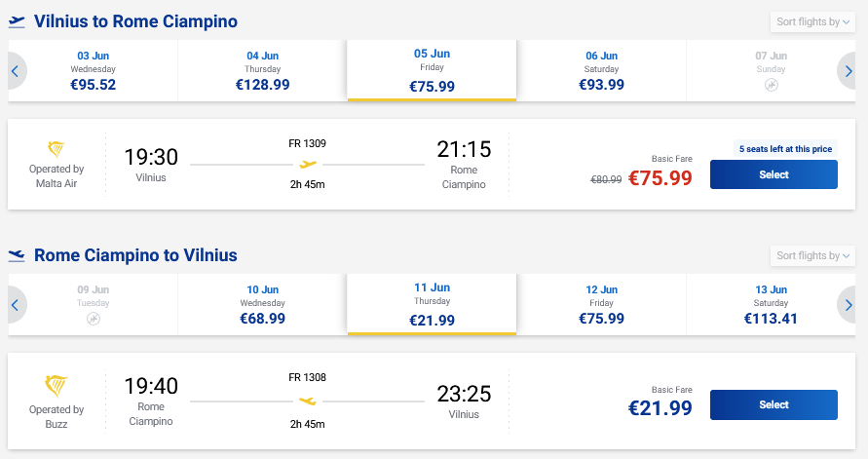The image size is (868, 459).
Task: Select the 04 Jun Thursday date tab
Action: point(263,70)
